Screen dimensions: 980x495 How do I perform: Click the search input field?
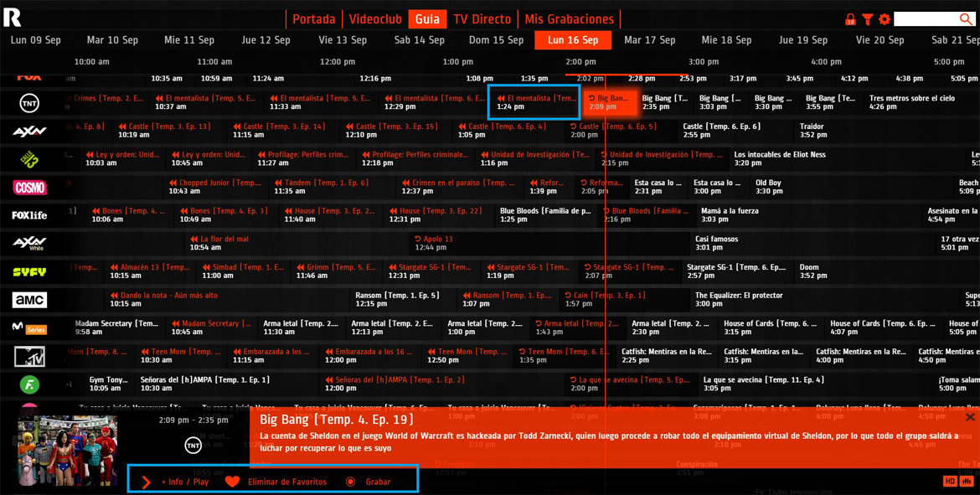coord(926,19)
